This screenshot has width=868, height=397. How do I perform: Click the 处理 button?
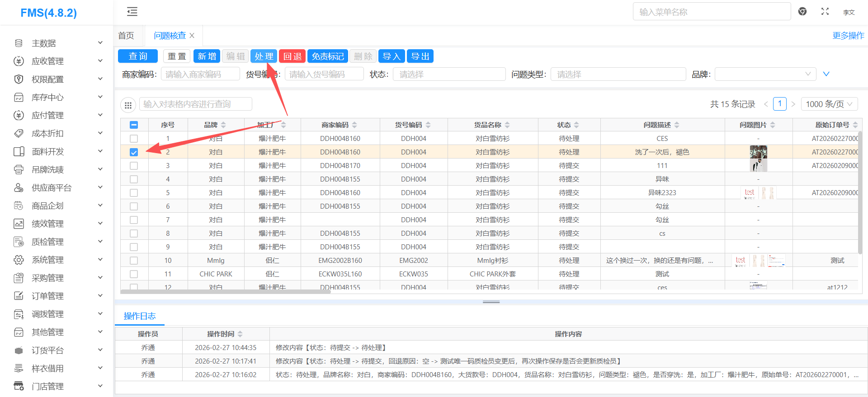click(264, 56)
